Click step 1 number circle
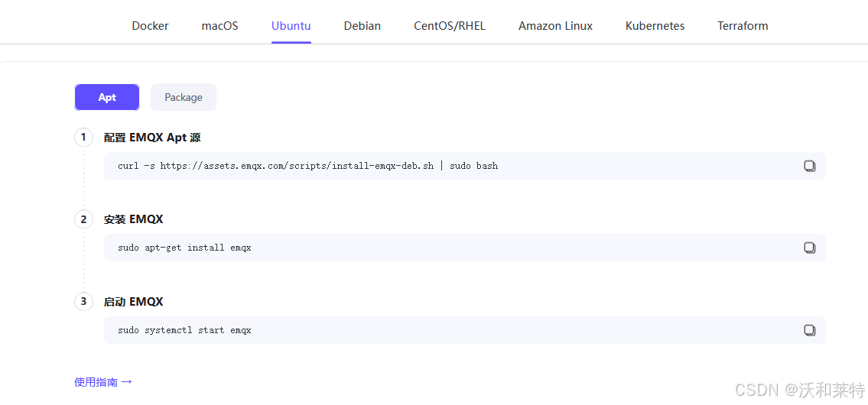The image size is (868, 405). click(83, 138)
